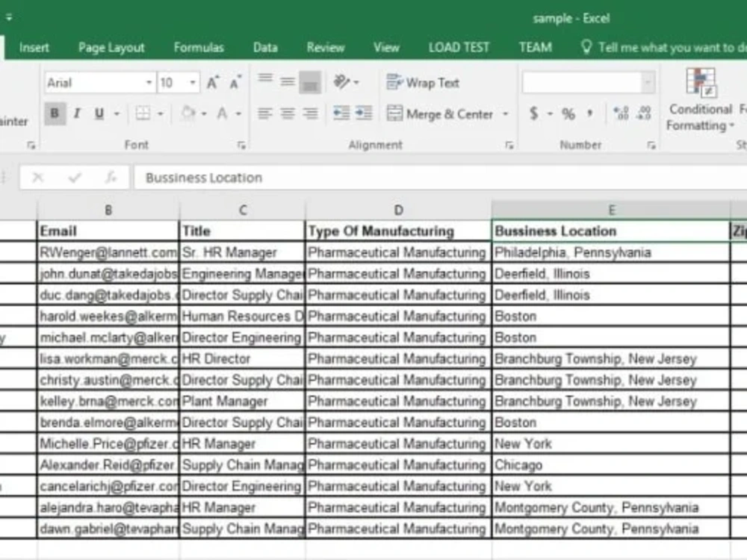Cancel formula bar entry X icon
Viewport: 747px width, 560px height.
click(37, 178)
